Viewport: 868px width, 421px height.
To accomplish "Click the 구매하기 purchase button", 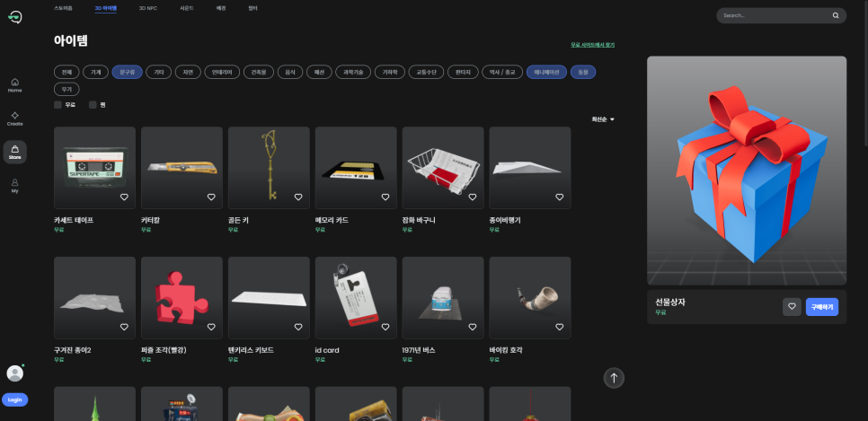I will coord(822,306).
